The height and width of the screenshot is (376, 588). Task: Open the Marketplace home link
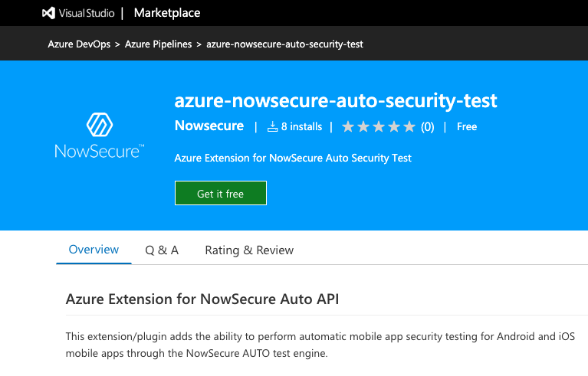[167, 13]
